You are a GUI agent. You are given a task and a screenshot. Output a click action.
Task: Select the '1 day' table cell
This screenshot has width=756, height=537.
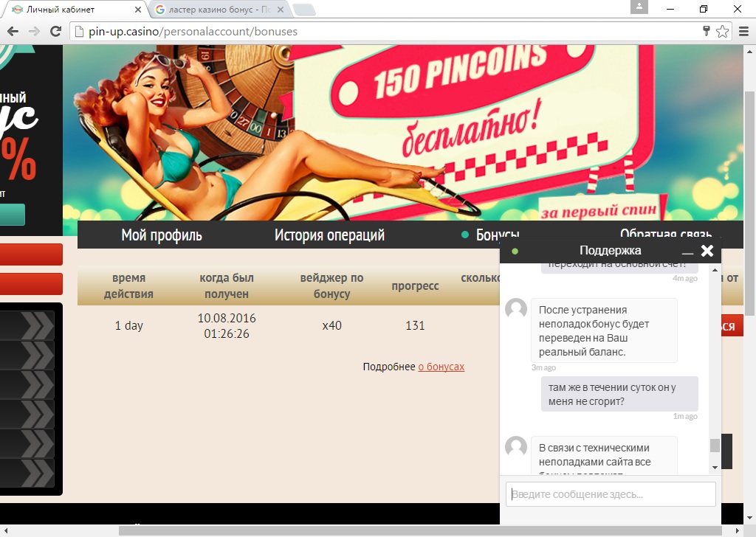[128, 325]
